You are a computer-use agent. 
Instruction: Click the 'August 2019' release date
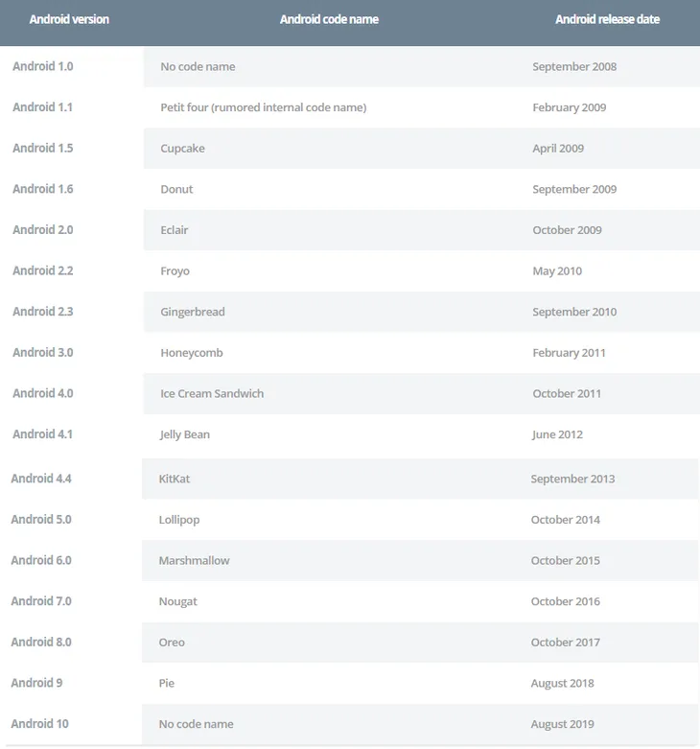point(563,724)
